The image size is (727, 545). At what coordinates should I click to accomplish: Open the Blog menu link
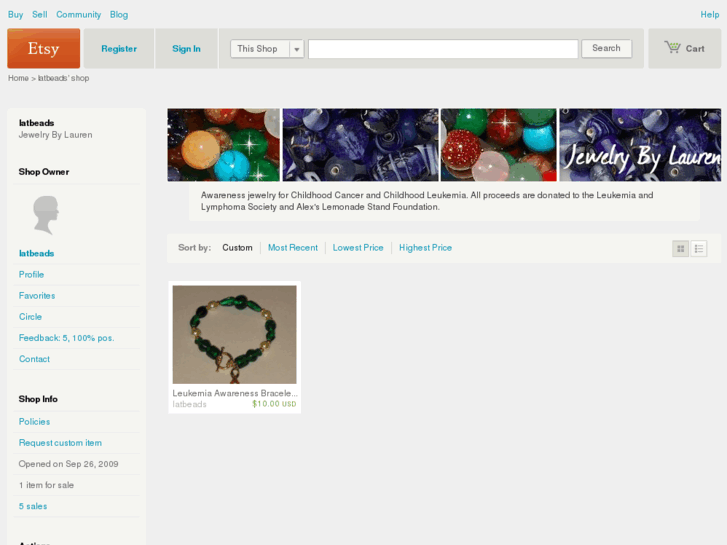click(x=119, y=15)
